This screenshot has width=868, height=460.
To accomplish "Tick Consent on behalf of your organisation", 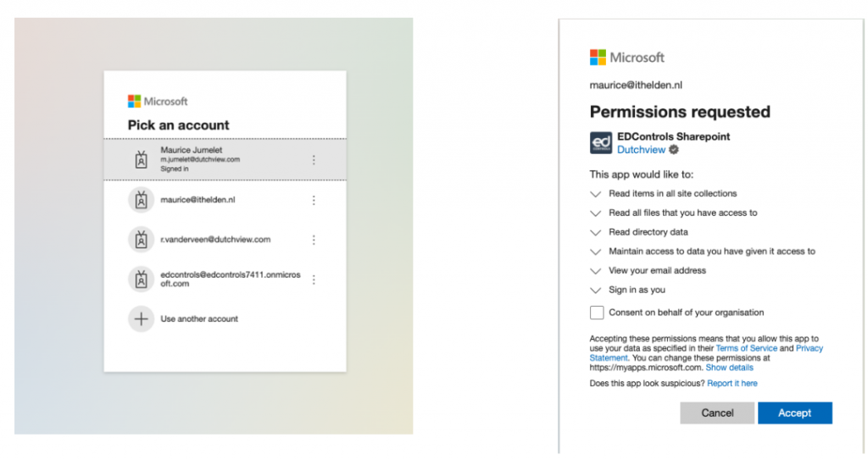I will 597,313.
